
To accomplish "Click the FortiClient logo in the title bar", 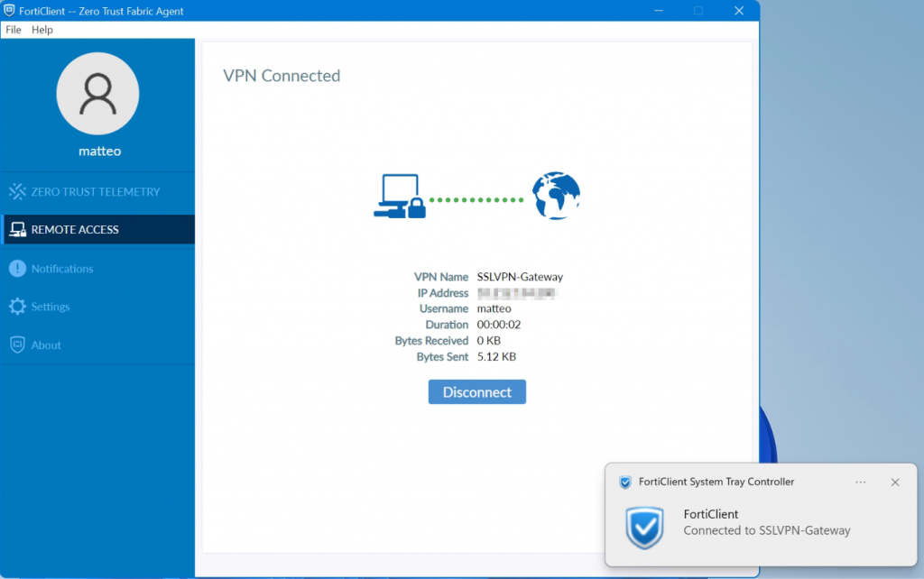I will click(9, 10).
